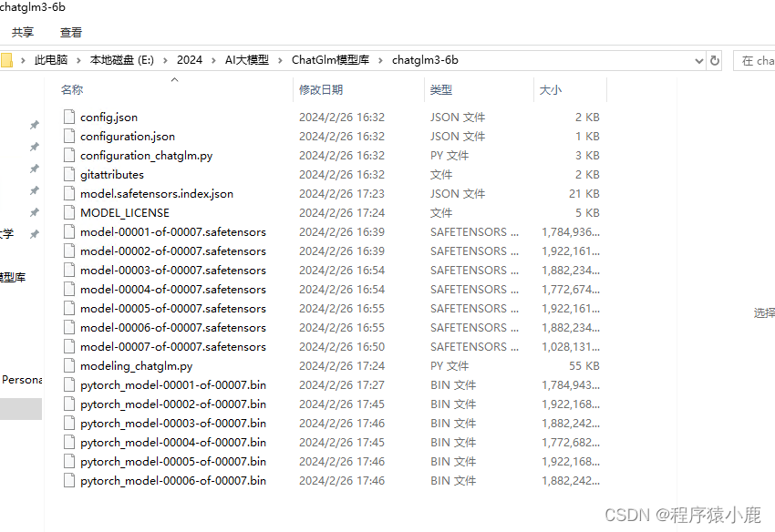Navigate to the 2024 folder breadcrumb
The image size is (775, 532).
tap(190, 60)
